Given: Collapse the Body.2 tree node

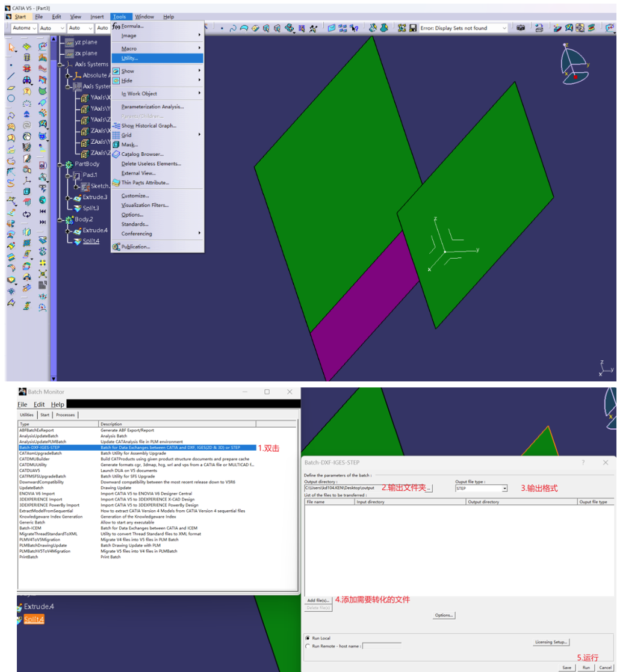Looking at the screenshot, I should (x=60, y=220).
